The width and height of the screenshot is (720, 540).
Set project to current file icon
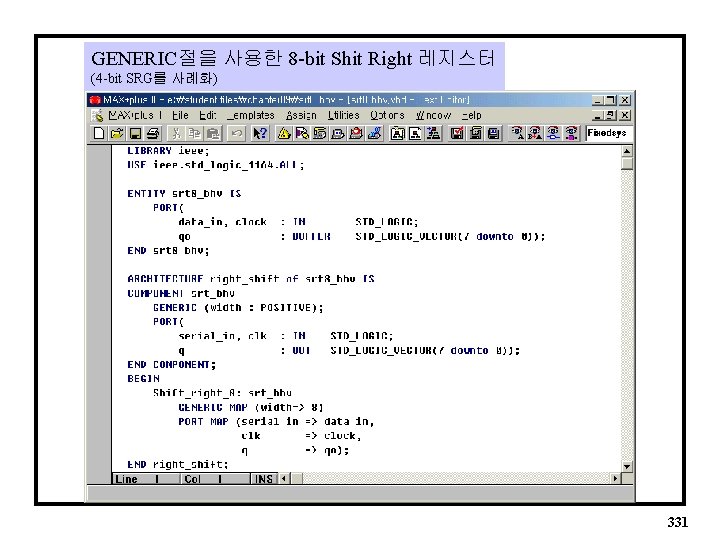[x=415, y=133]
